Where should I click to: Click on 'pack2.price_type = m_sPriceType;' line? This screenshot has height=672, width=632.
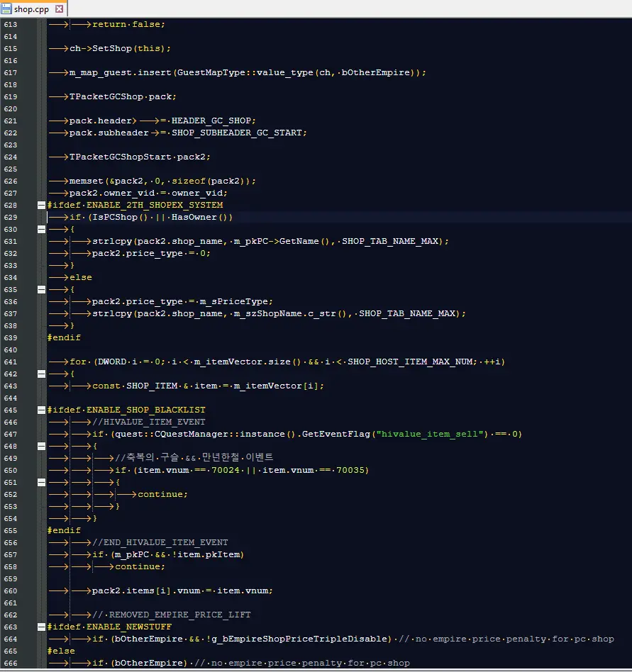point(183,302)
